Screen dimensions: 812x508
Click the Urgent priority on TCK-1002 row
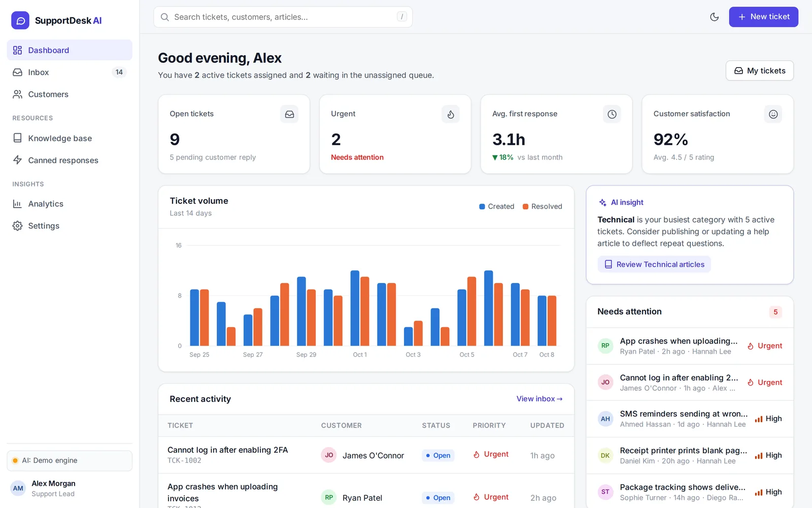point(491,454)
